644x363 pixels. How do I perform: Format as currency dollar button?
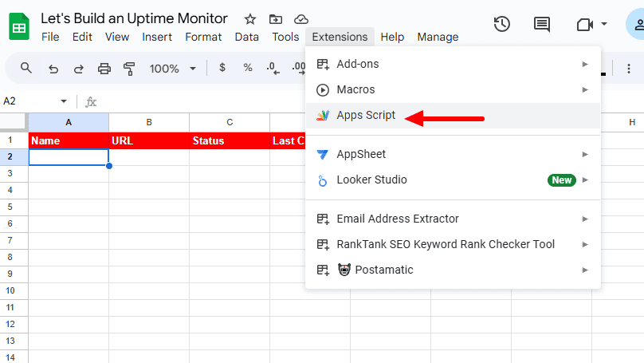(222, 68)
